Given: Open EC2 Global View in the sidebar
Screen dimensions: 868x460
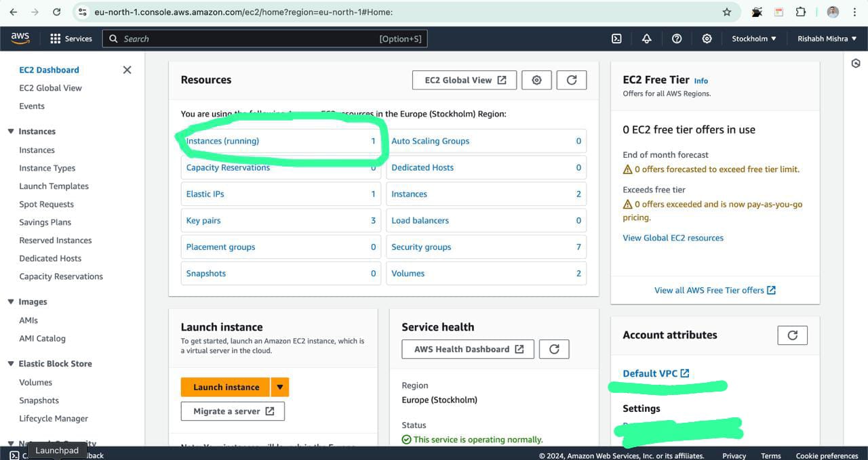Looking at the screenshot, I should pyautogui.click(x=50, y=88).
